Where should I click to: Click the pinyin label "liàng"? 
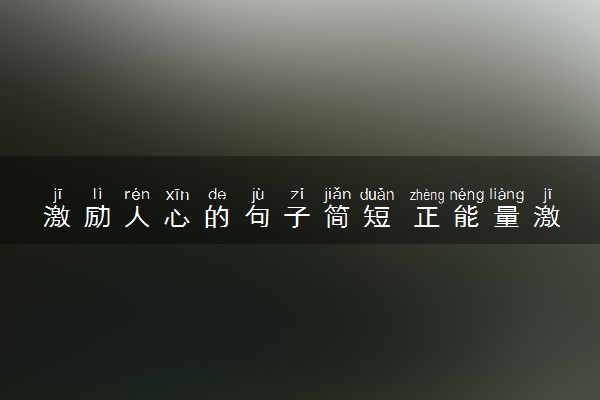tap(507, 195)
